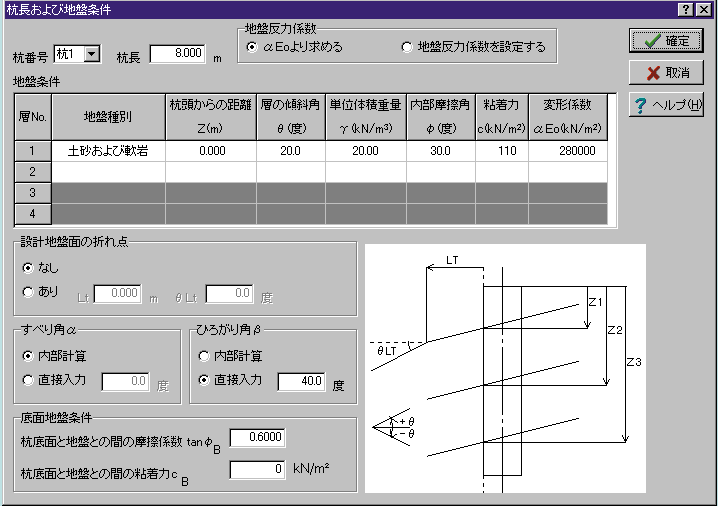Expand the 杭番号 pile number dropdown
The width and height of the screenshot is (718, 506).
(92, 53)
